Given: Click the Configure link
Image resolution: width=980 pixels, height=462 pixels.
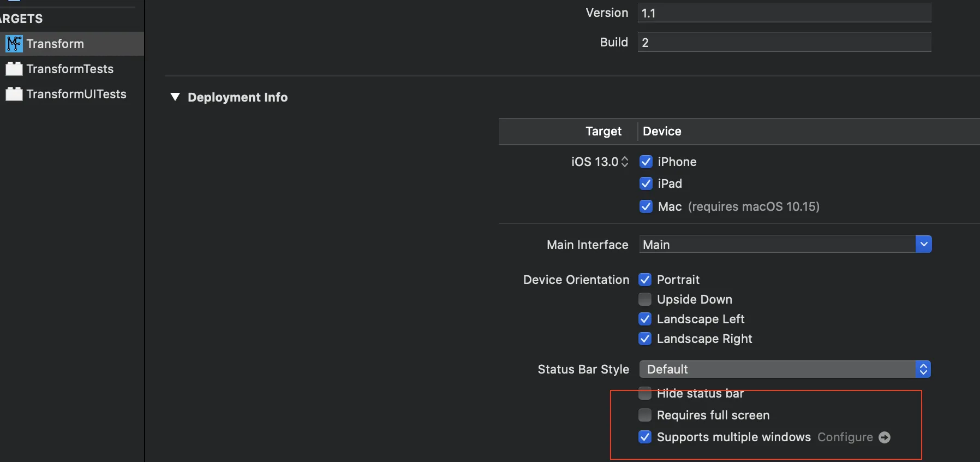Looking at the screenshot, I should click(845, 437).
